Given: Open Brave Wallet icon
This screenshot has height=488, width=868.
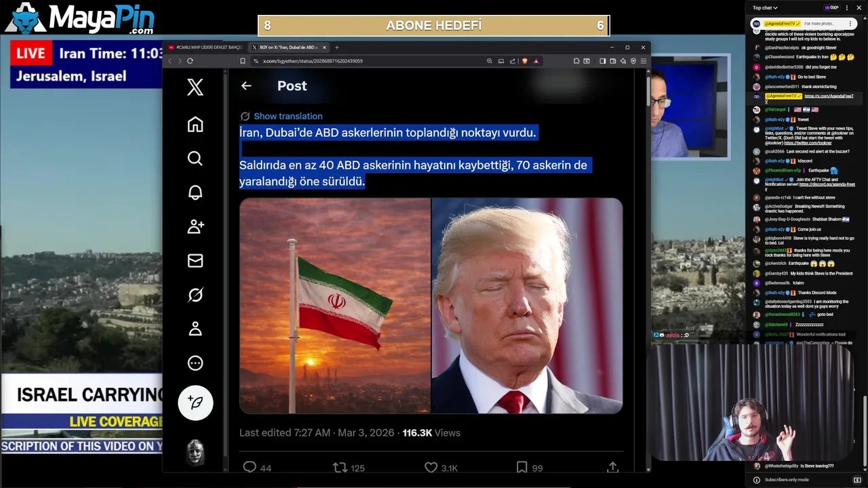Looking at the screenshot, I should point(612,61).
